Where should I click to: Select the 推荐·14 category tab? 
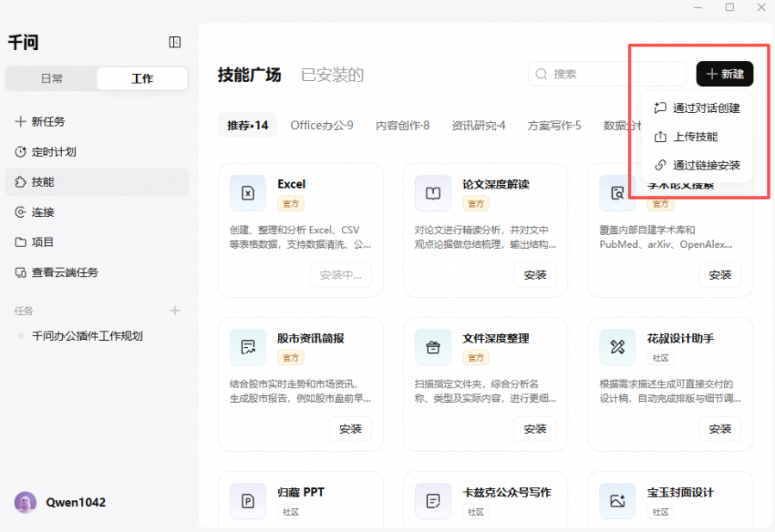point(248,126)
